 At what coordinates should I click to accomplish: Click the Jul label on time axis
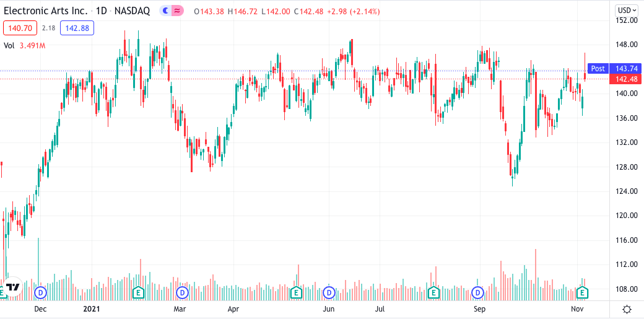tap(380, 308)
